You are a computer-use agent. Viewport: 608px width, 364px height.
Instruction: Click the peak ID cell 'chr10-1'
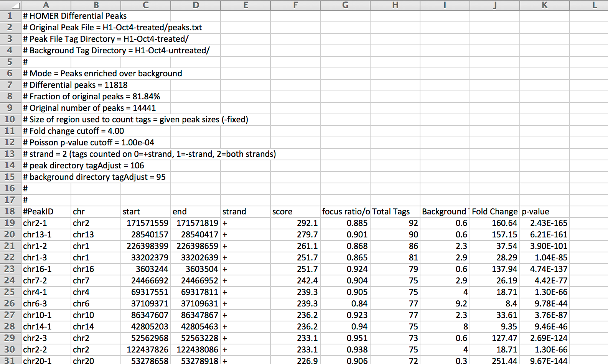point(46,315)
